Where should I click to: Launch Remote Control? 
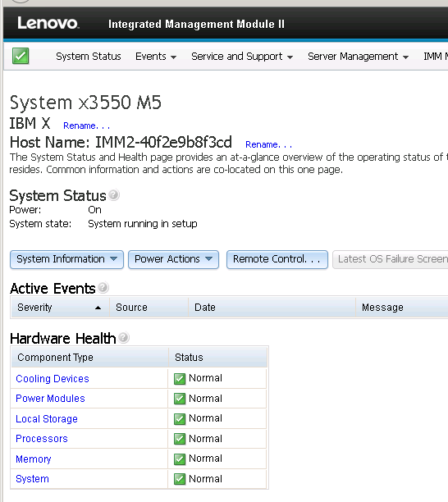click(277, 259)
